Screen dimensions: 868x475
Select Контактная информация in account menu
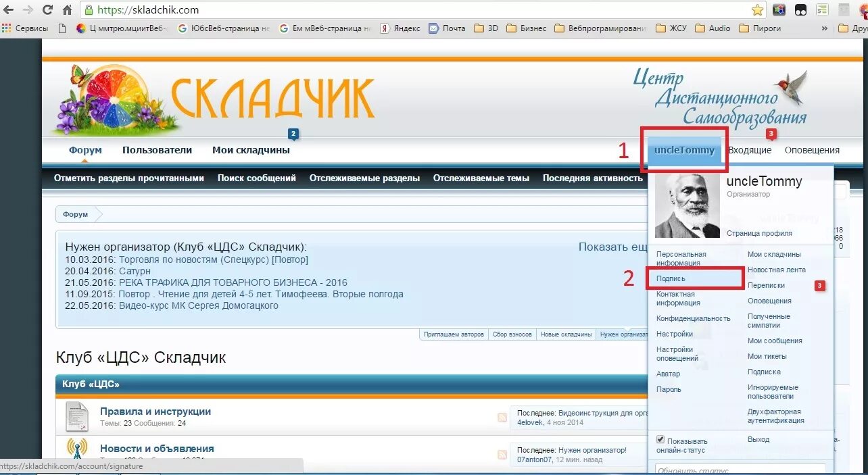(x=678, y=299)
